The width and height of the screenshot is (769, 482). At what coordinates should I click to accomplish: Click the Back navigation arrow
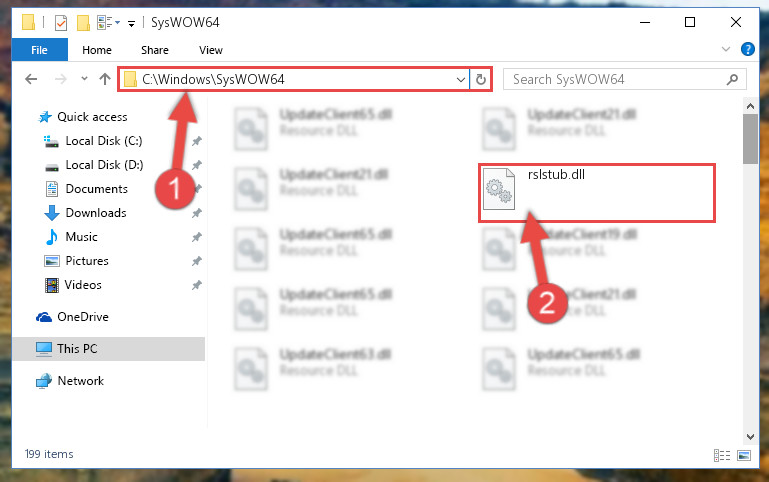[x=31, y=79]
